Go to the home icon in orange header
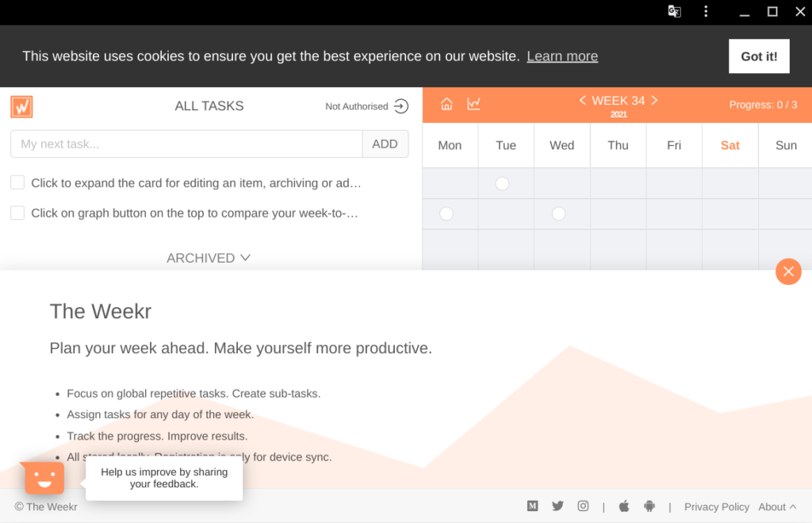Viewport: 812px width, 523px height. [x=446, y=104]
